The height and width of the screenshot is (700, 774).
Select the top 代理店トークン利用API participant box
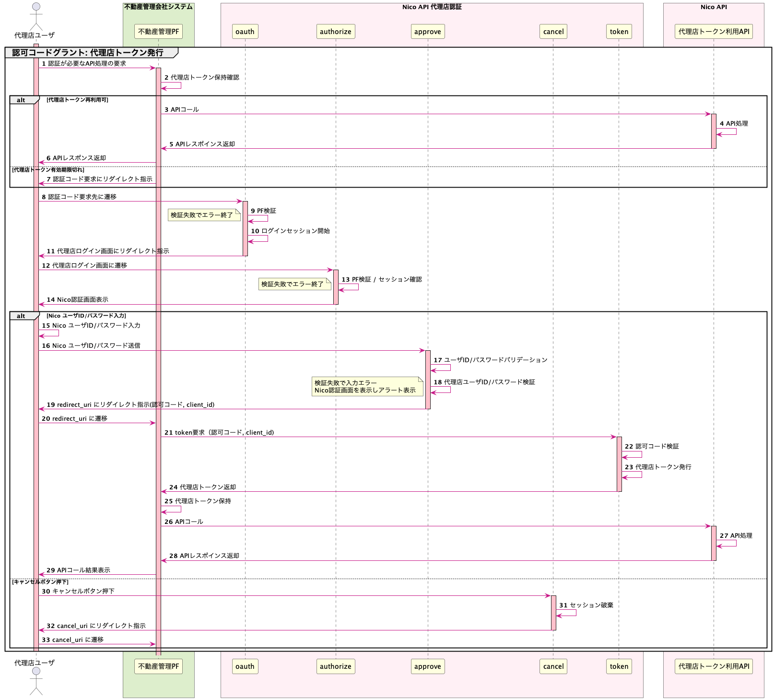point(714,32)
